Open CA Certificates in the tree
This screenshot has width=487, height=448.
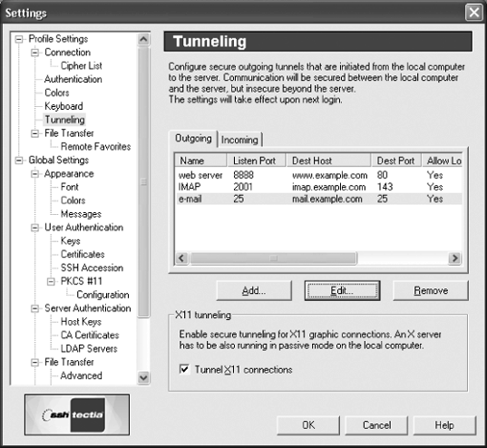tap(90, 336)
